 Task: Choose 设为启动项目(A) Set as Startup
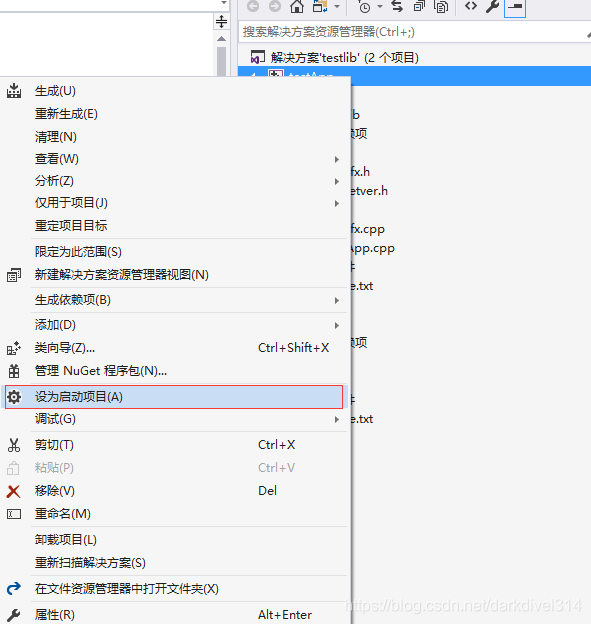click(174, 397)
